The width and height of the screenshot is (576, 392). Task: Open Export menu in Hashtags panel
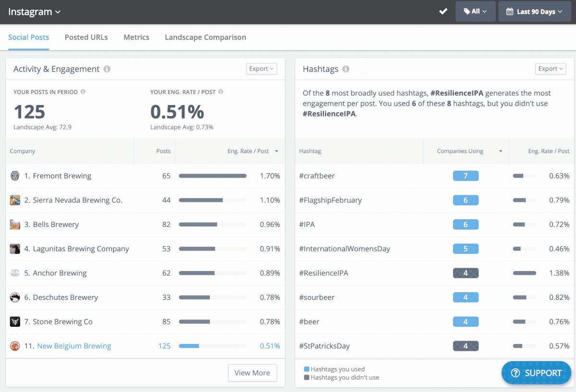551,69
